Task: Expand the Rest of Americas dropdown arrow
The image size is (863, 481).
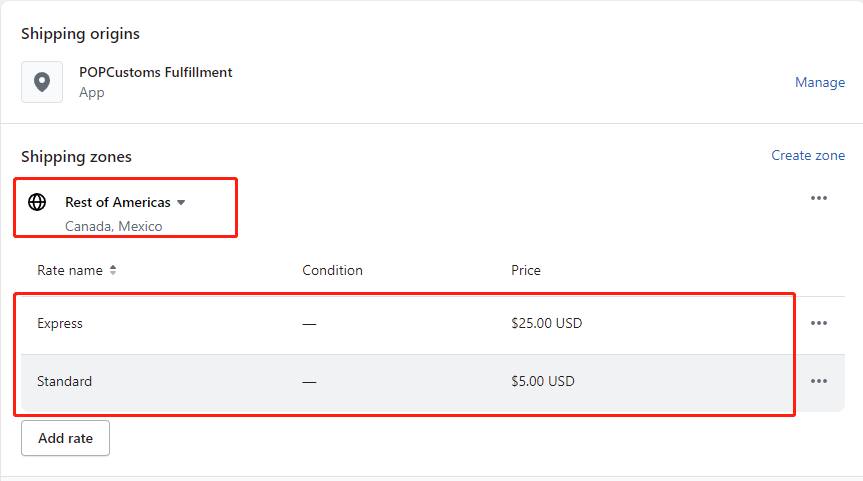Action: (x=181, y=203)
